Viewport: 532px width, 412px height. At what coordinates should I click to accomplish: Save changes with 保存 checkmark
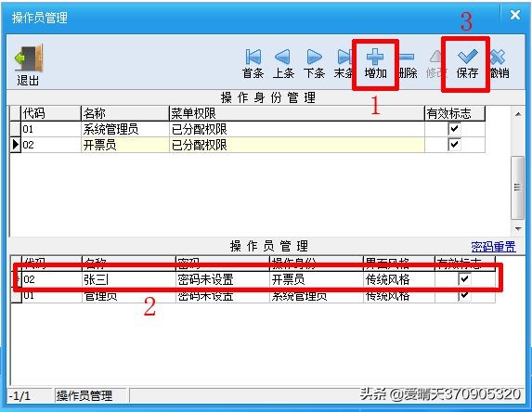coord(467,63)
